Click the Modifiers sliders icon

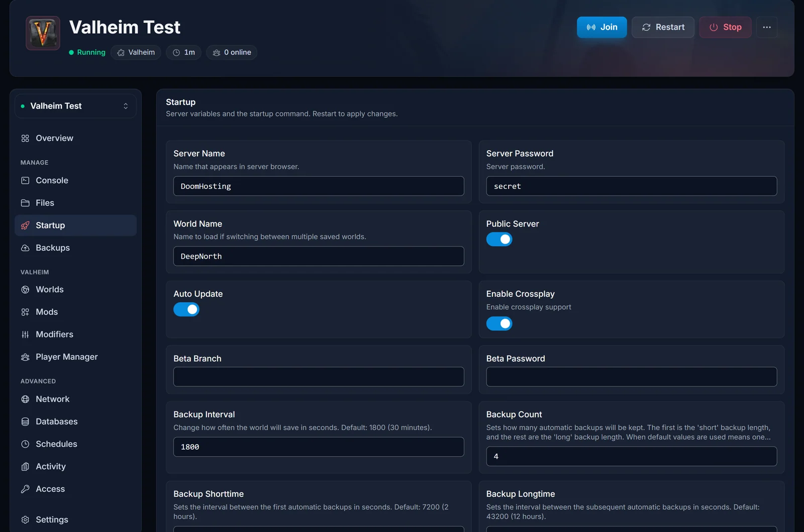[x=25, y=335]
